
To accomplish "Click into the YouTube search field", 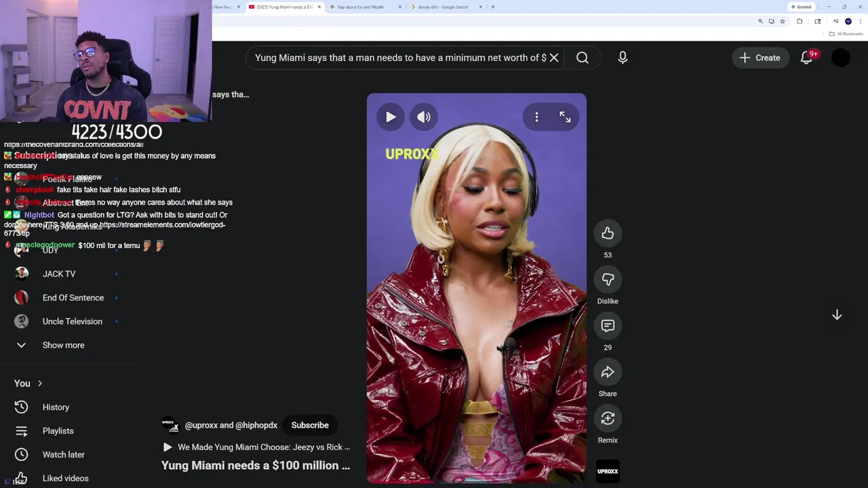I will [400, 58].
